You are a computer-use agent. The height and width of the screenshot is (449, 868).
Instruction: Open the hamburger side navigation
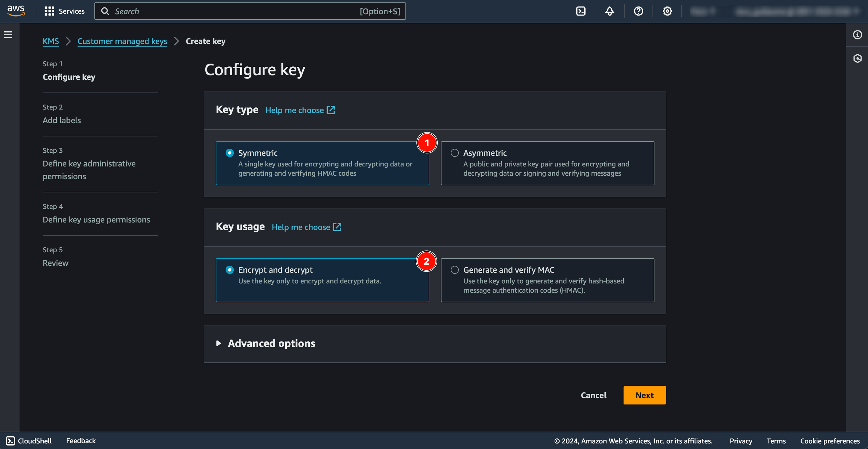click(8, 34)
